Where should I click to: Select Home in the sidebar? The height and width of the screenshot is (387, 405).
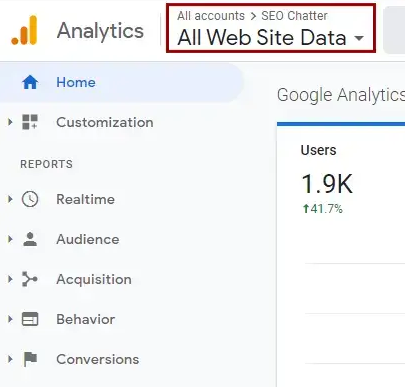click(122, 82)
